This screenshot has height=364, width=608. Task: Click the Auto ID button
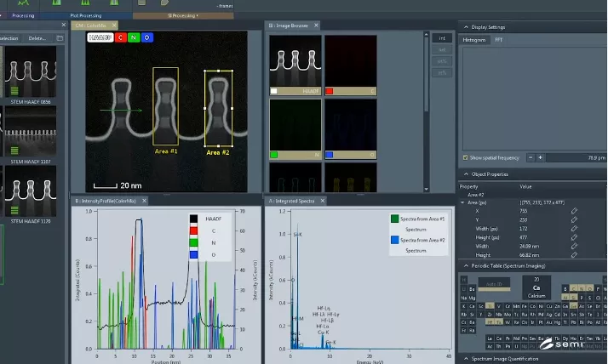(494, 284)
